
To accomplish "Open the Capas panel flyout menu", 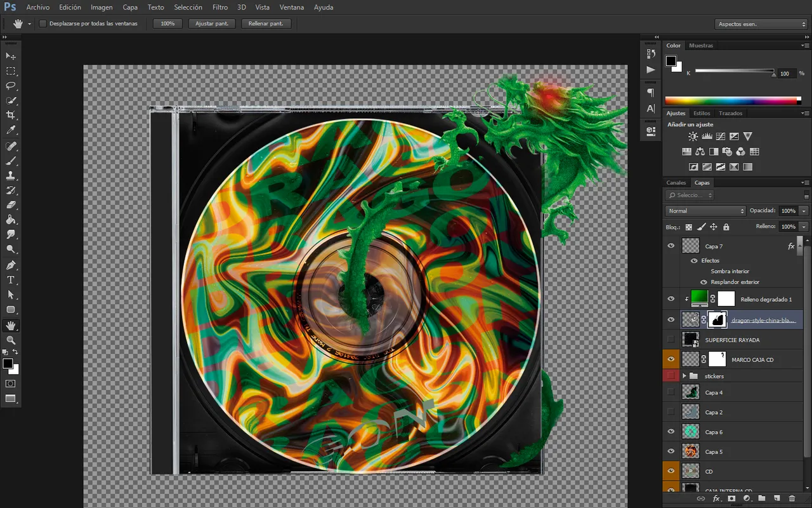I will [804, 183].
